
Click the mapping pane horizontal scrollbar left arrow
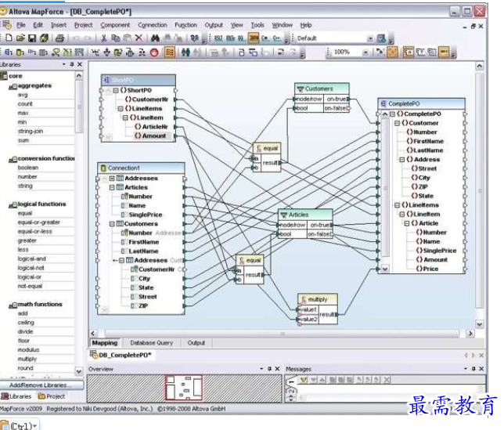coord(93,334)
